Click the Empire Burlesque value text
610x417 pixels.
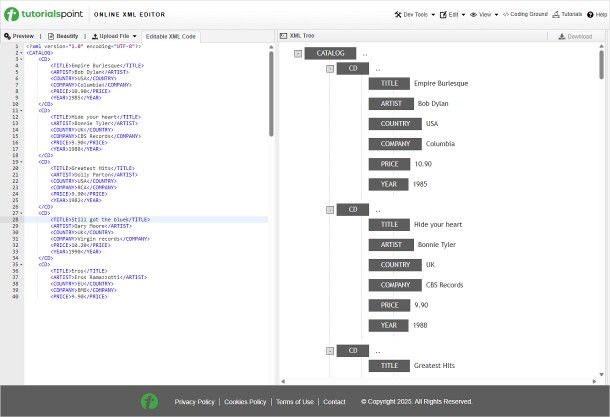441,84
